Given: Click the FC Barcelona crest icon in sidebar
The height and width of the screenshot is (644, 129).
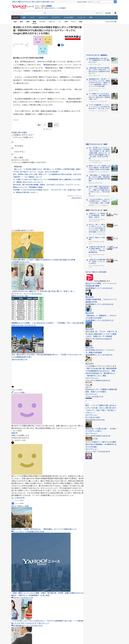Looking at the screenshot, I should (89, 456).
